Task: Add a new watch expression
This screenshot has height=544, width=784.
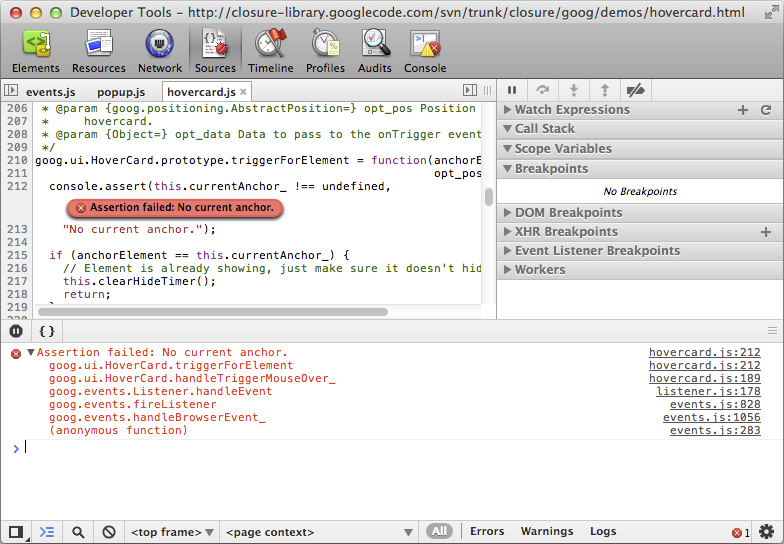Action: (742, 110)
